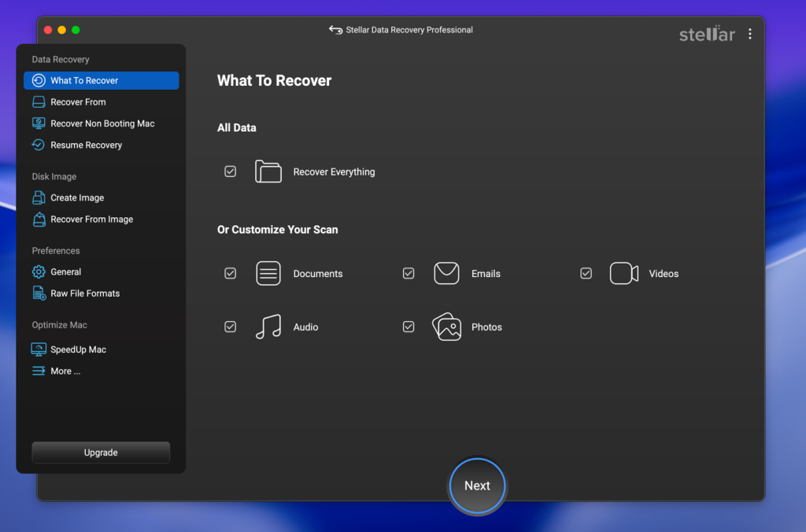
Task: Expand the More ... sidebar item
Action: click(x=65, y=371)
